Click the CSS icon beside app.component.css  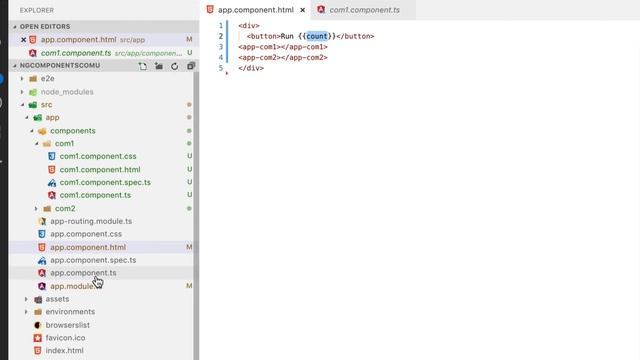coord(42,234)
